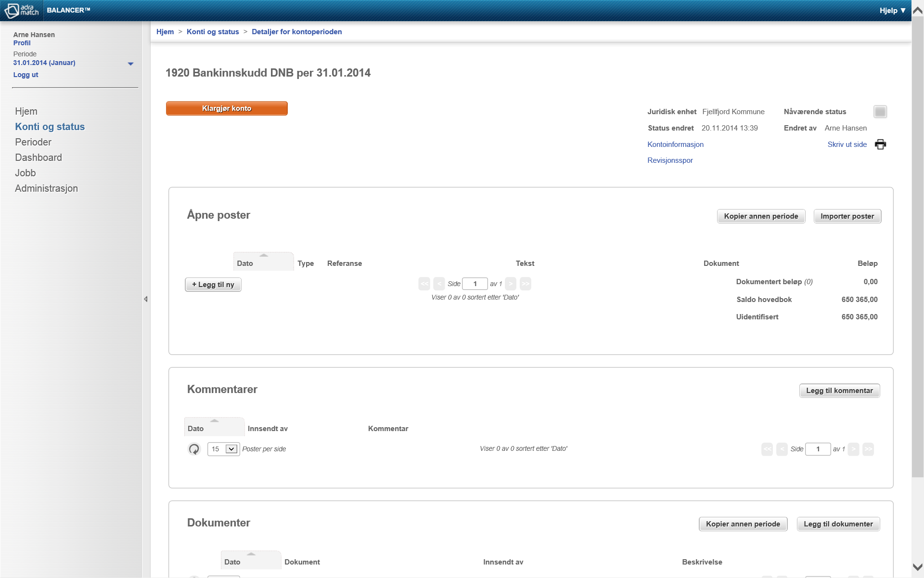924x578 pixels.
Task: Open Konti og status in sidebar
Action: pos(50,127)
